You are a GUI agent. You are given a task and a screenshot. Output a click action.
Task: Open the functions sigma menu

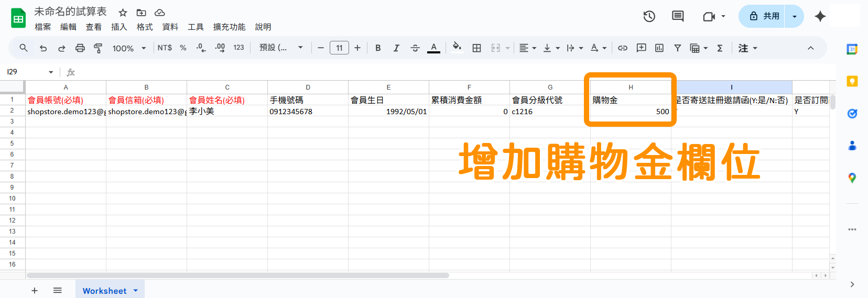point(720,48)
